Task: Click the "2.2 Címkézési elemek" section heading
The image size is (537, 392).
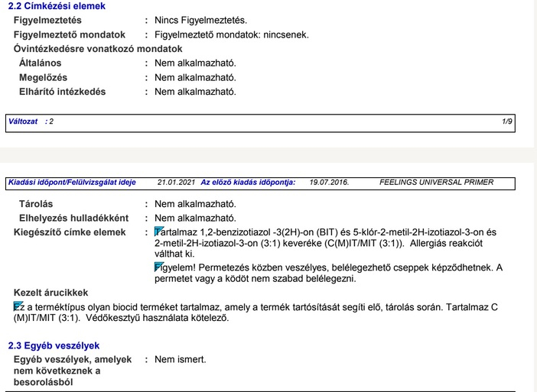Action: (57, 6)
